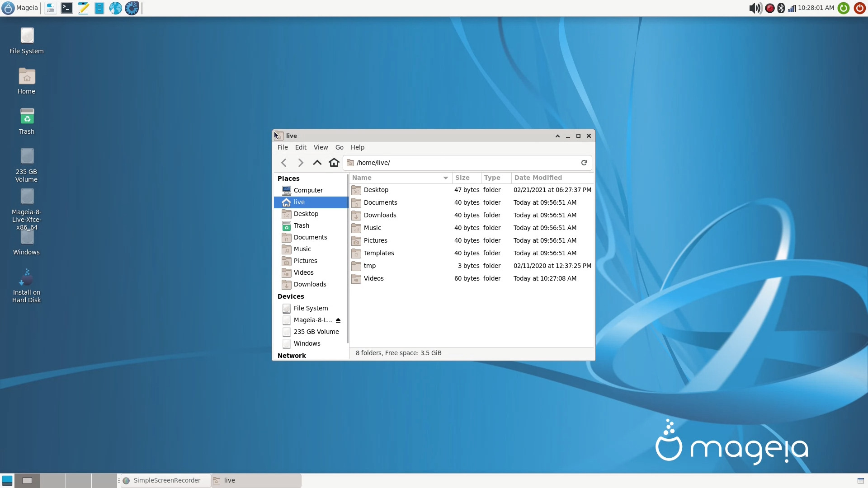Open the Mageia Control Center gear icon
Screen dimensions: 868x488
click(x=131, y=8)
